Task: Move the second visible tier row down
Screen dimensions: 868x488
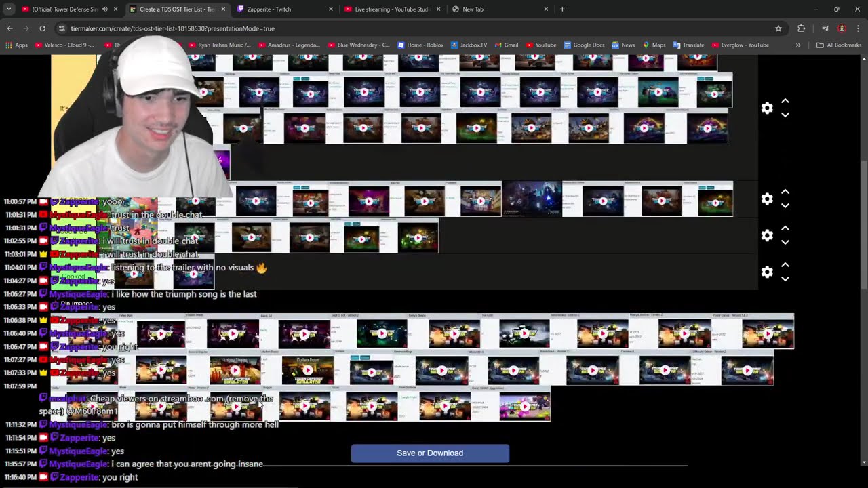Action: pyautogui.click(x=785, y=206)
